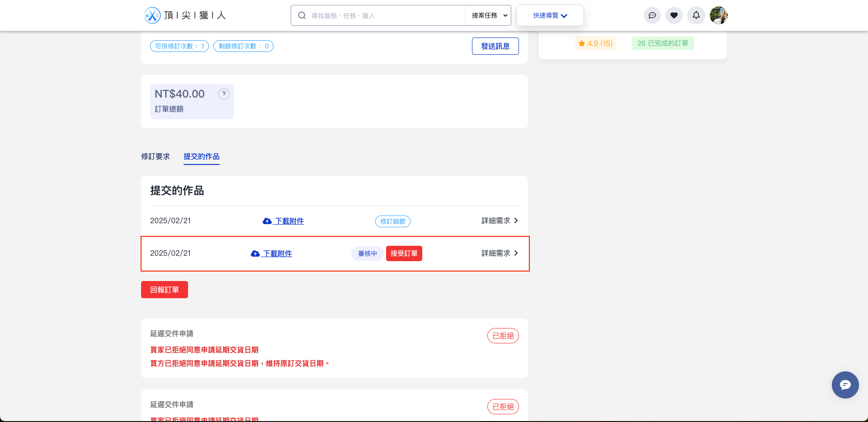Image resolution: width=868 pixels, height=422 pixels.
Task: Click the 回報訂單 button
Action: pyautogui.click(x=164, y=289)
